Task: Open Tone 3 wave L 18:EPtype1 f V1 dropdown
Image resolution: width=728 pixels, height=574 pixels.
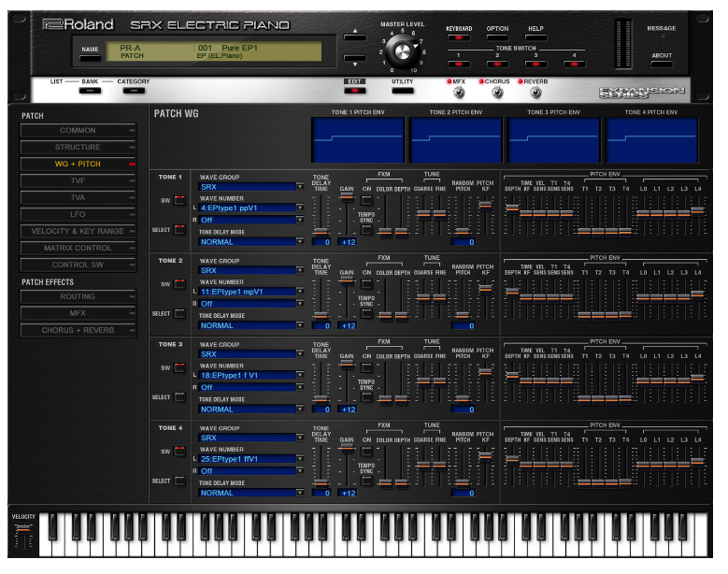Action: pyautogui.click(x=251, y=375)
